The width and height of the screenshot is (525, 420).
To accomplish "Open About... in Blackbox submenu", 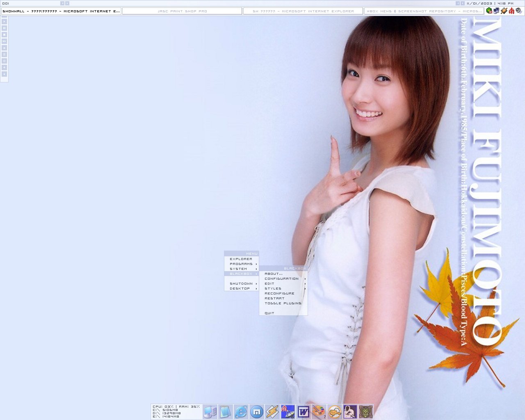I will point(283,274).
